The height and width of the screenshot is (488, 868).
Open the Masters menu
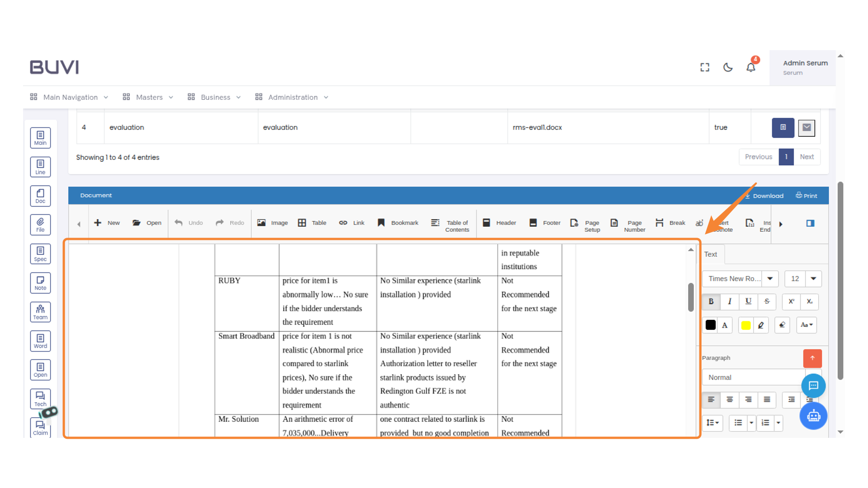[149, 97]
